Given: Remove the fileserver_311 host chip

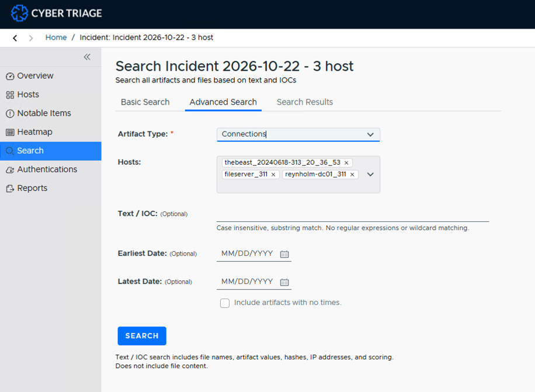Looking at the screenshot, I should click(273, 174).
